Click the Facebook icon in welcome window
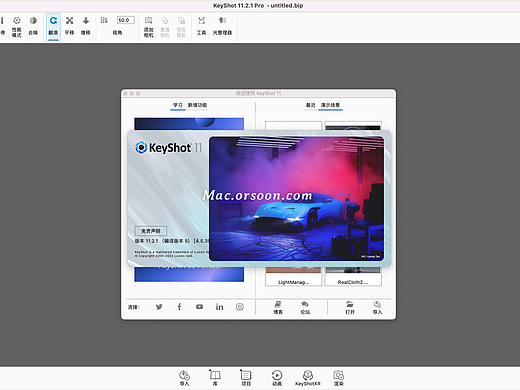 179,307
